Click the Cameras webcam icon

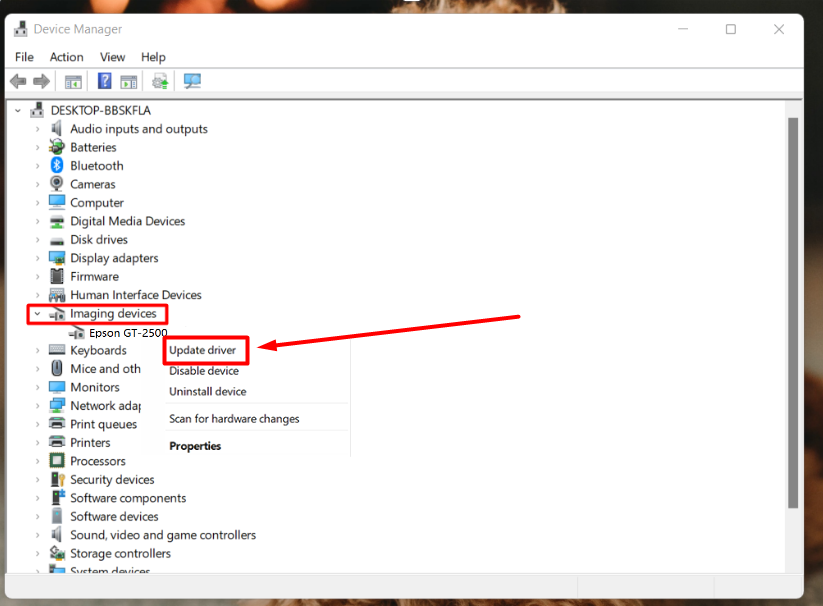tap(57, 184)
